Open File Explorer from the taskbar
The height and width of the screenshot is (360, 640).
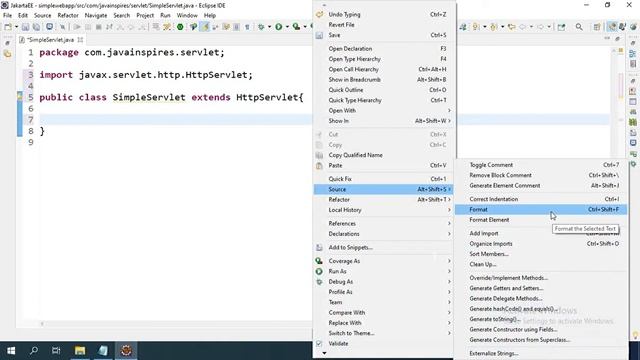(x=80, y=351)
